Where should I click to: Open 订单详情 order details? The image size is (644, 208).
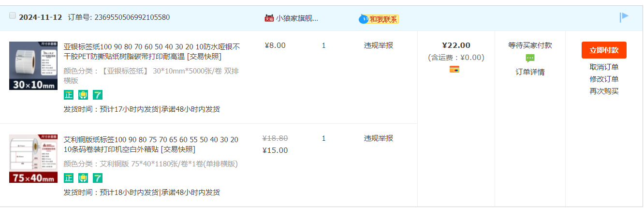point(530,72)
